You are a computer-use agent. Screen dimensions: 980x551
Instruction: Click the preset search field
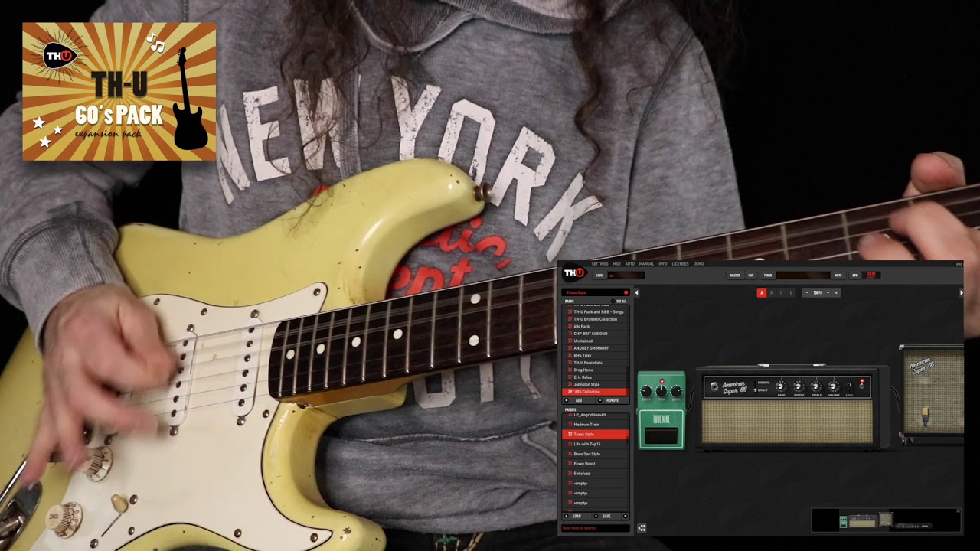pyautogui.click(x=595, y=528)
